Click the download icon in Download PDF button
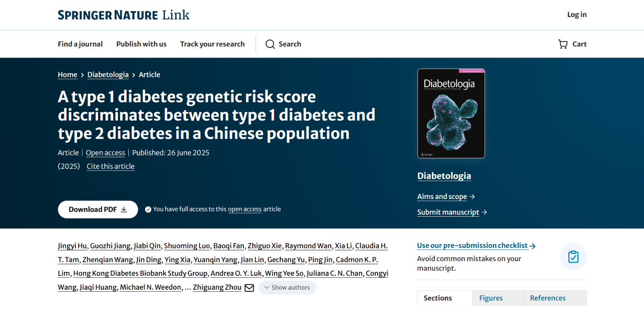 click(x=124, y=209)
